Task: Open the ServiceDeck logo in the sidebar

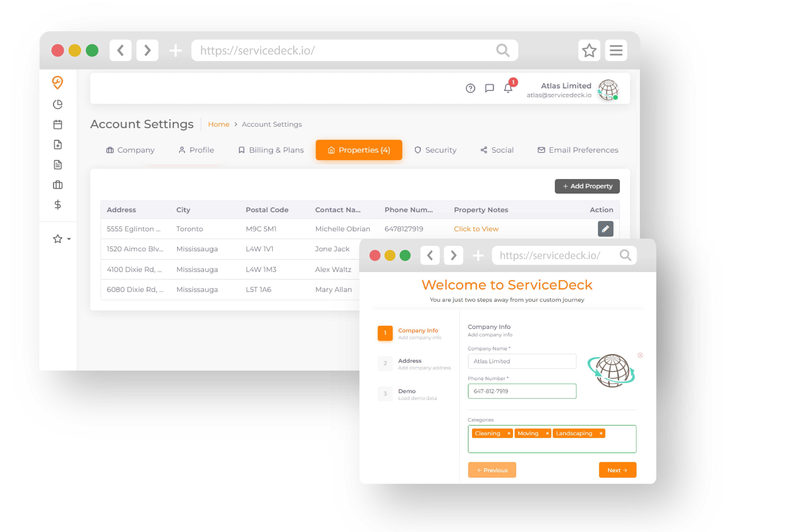Action: (x=57, y=82)
